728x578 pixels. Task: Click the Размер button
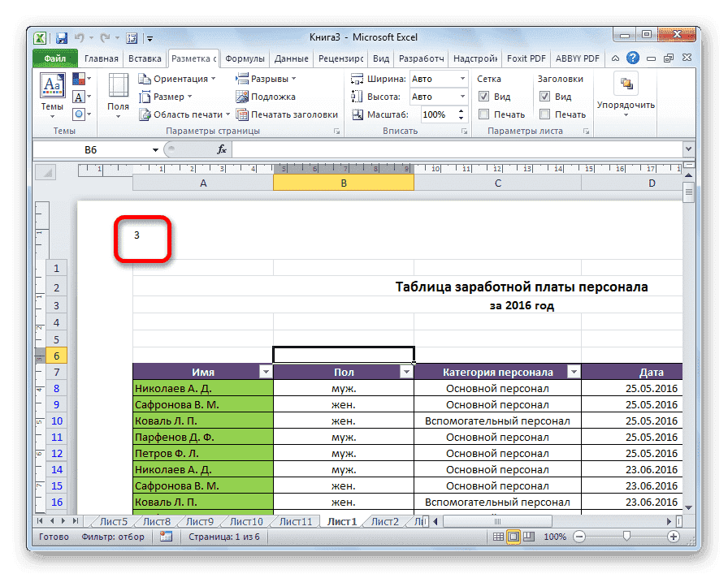click(171, 96)
